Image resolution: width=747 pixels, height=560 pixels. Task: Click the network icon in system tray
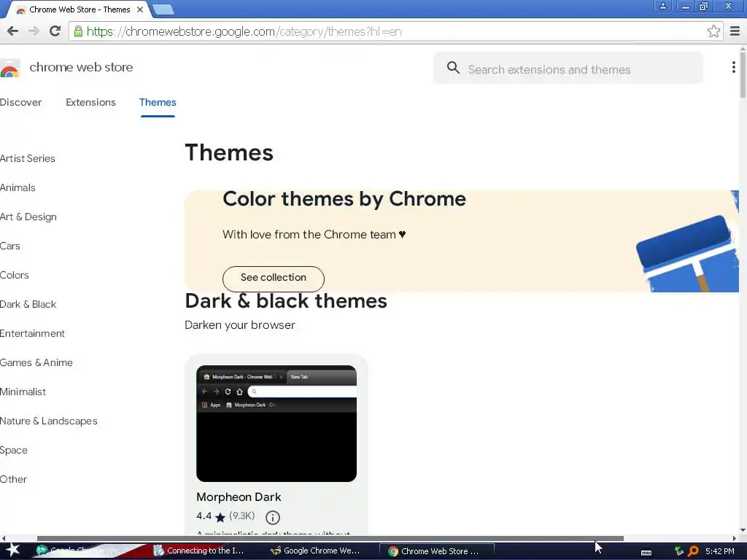[679, 551]
